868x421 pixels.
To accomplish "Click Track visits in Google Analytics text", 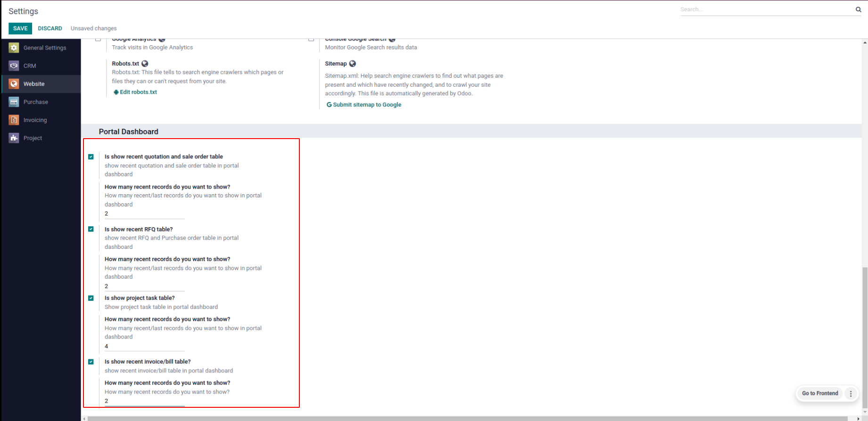I will tap(152, 48).
